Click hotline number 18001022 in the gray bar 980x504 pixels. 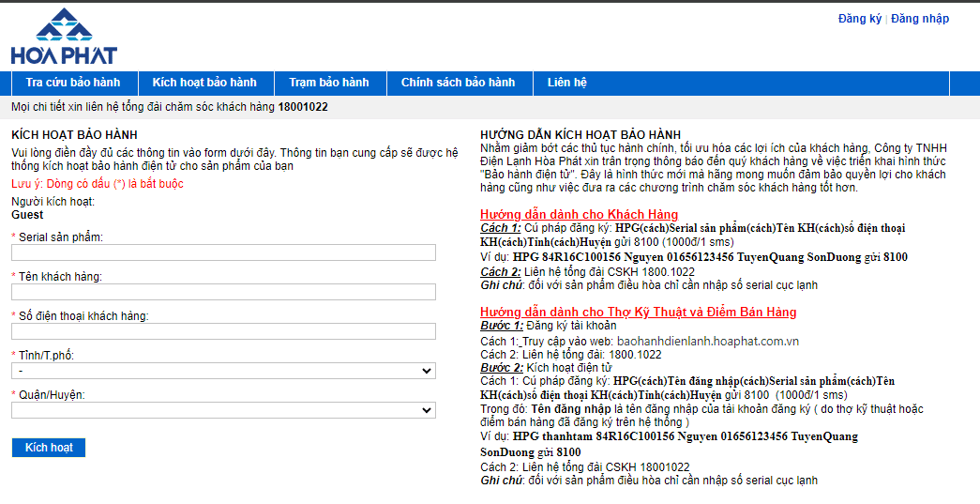tap(302, 107)
